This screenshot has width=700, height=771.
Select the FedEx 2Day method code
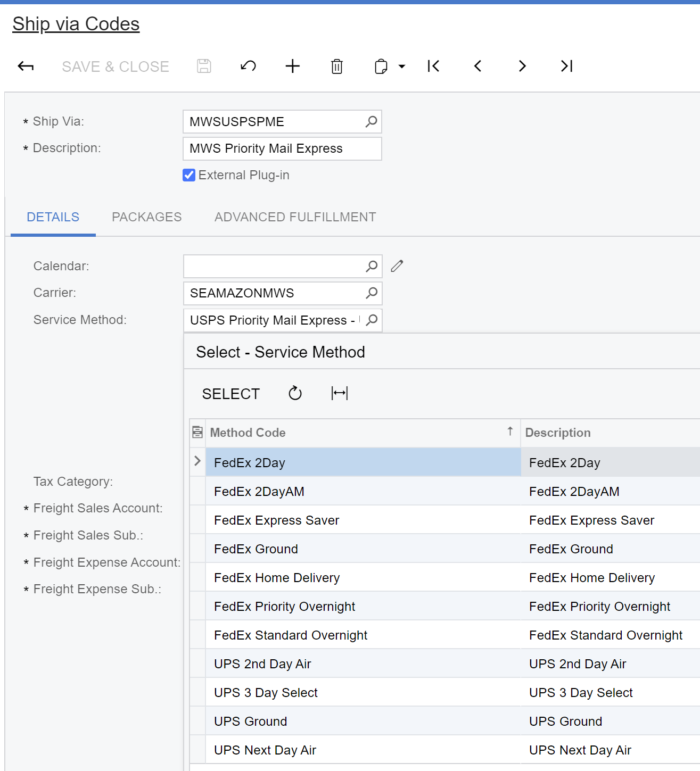click(x=363, y=462)
